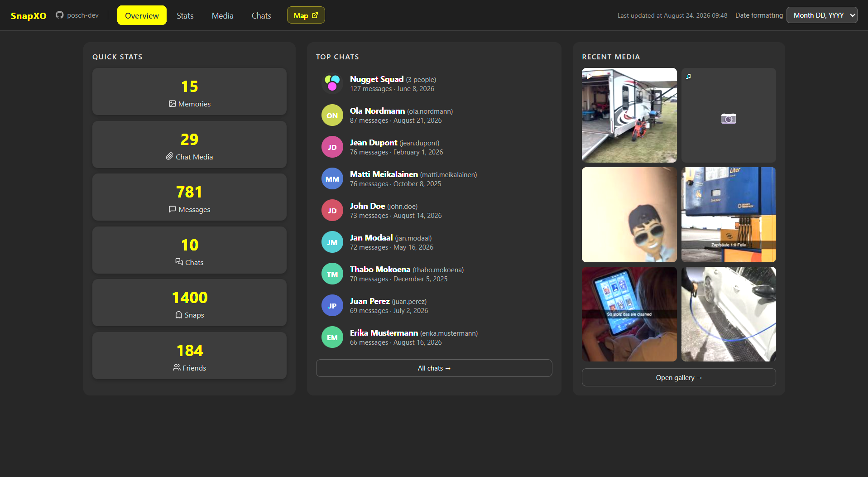Click the JD avatar for John Doe

pos(332,211)
